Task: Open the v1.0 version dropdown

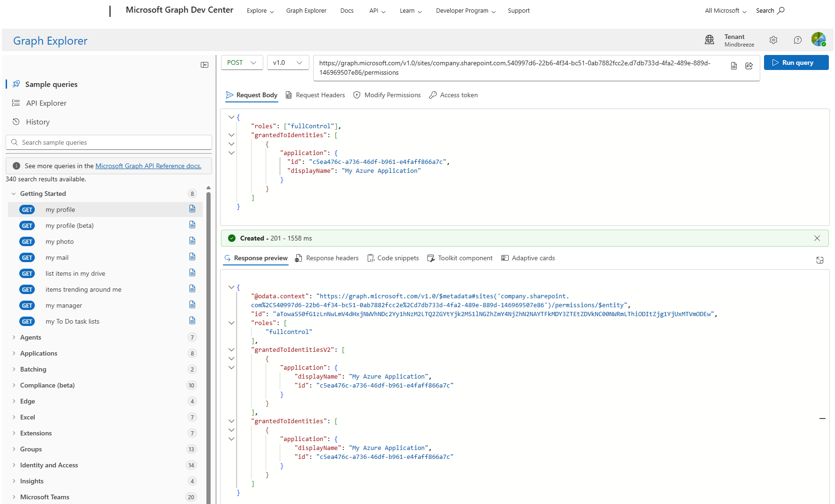Action: click(288, 63)
